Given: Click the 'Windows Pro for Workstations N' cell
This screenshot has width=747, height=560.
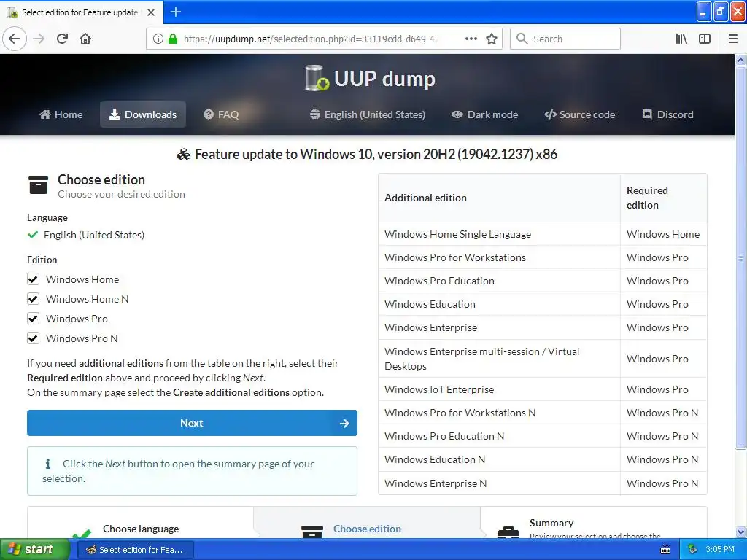Looking at the screenshot, I should (499, 413).
